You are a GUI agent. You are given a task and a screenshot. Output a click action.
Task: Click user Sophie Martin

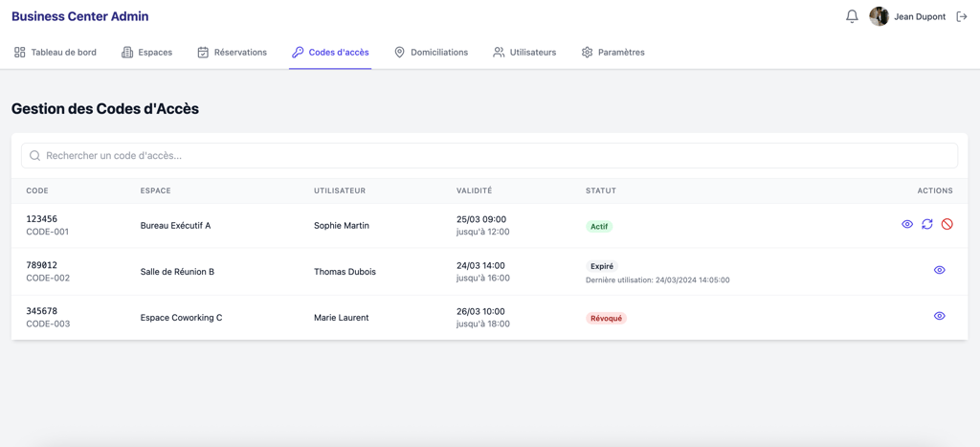point(342,226)
